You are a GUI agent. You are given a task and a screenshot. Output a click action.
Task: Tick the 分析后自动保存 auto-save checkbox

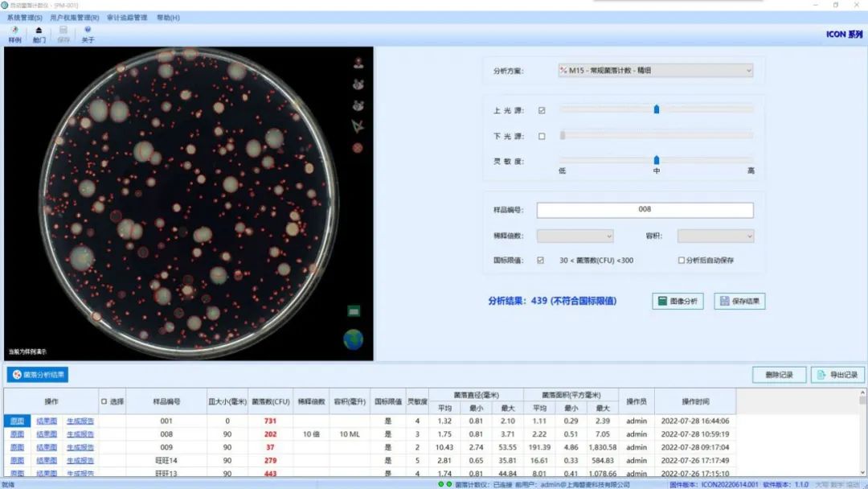coord(682,261)
